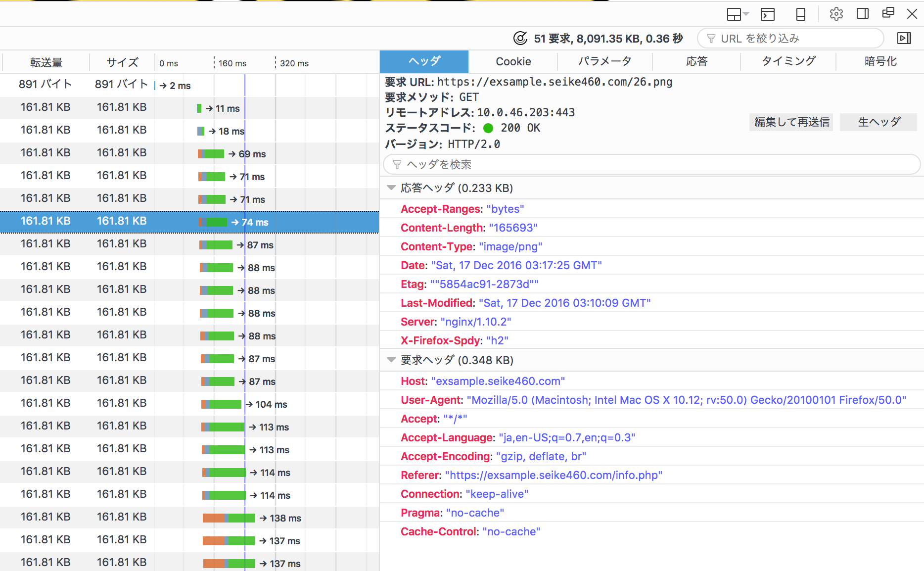Select the request row with 18 ms
The width and height of the screenshot is (924, 571).
pyautogui.click(x=189, y=131)
